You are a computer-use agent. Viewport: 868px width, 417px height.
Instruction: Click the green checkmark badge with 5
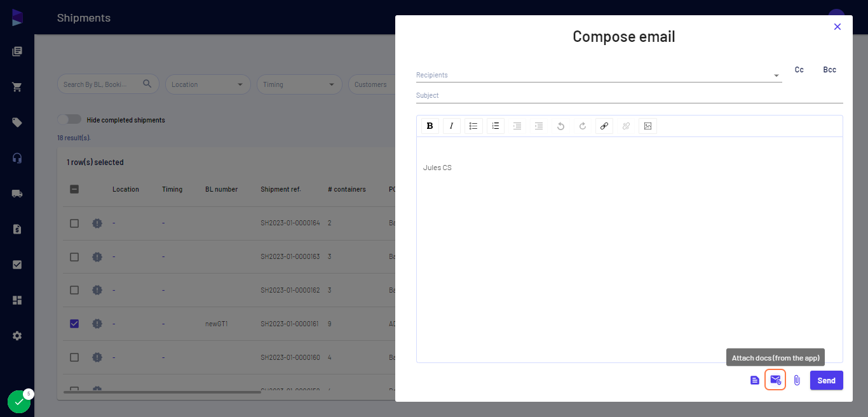coord(19,401)
